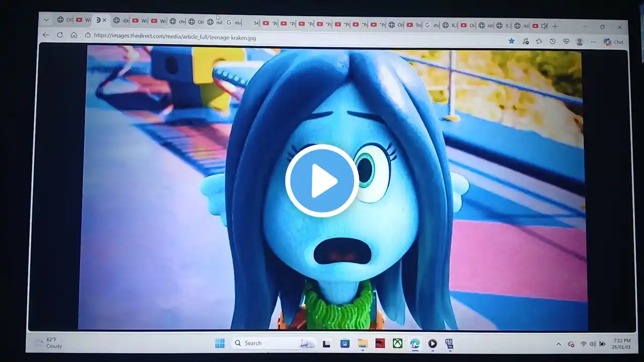Open a new tab with plus button

pyautogui.click(x=555, y=26)
